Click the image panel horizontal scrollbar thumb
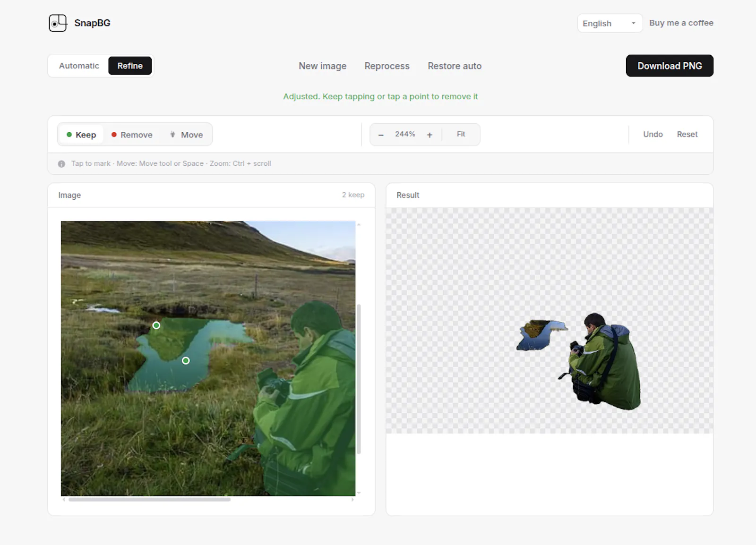This screenshot has width=756, height=545. pyautogui.click(x=149, y=499)
